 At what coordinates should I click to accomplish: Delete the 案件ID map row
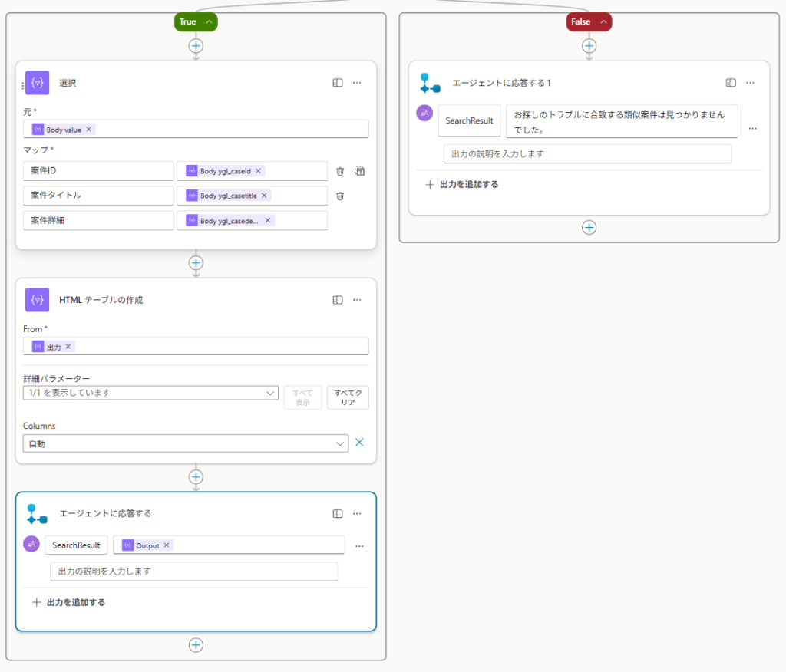coord(340,171)
